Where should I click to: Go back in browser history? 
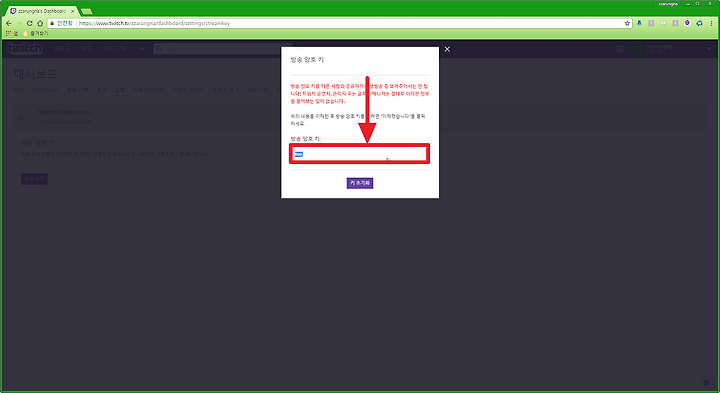(8, 23)
